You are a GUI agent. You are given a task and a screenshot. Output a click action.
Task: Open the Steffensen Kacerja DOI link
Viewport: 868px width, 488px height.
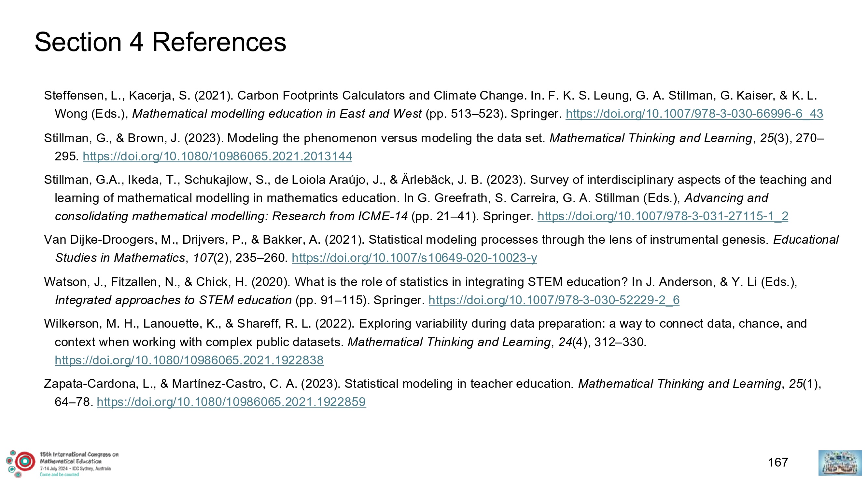click(694, 114)
